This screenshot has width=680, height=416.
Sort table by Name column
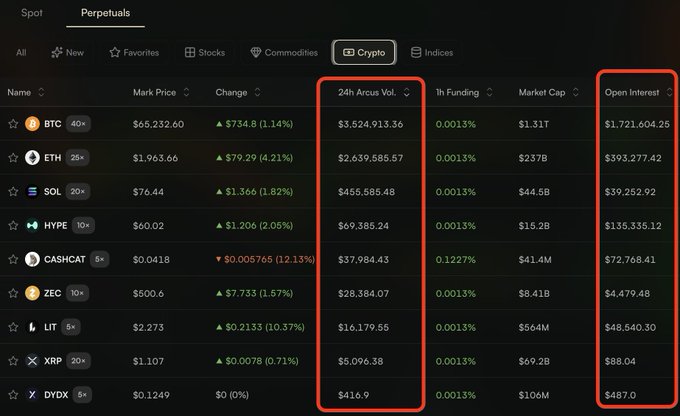coord(26,92)
